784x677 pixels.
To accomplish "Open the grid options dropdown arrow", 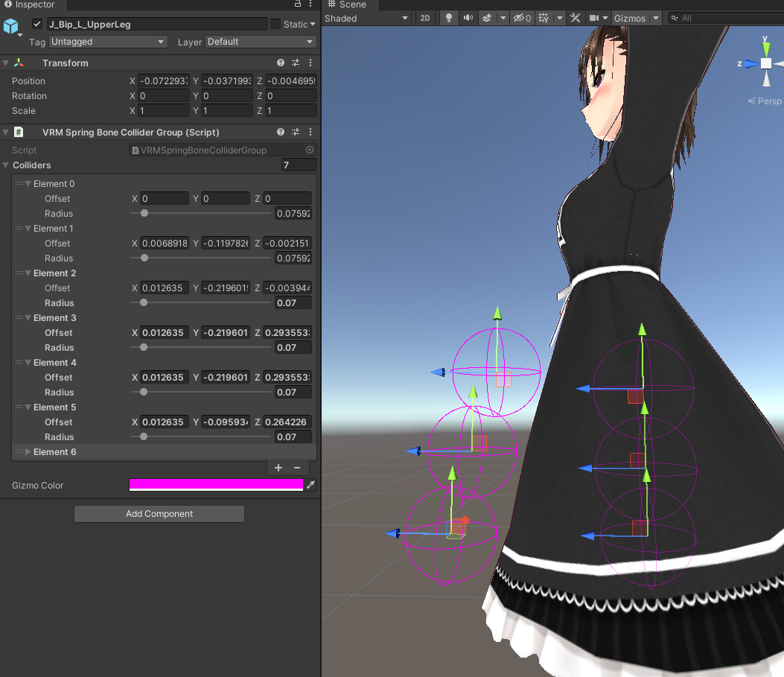I will [559, 18].
